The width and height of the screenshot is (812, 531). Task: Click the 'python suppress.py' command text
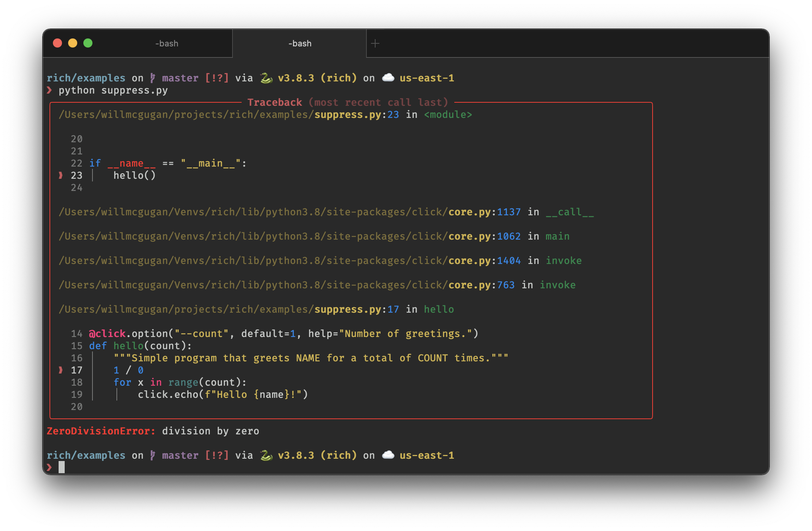(x=113, y=91)
